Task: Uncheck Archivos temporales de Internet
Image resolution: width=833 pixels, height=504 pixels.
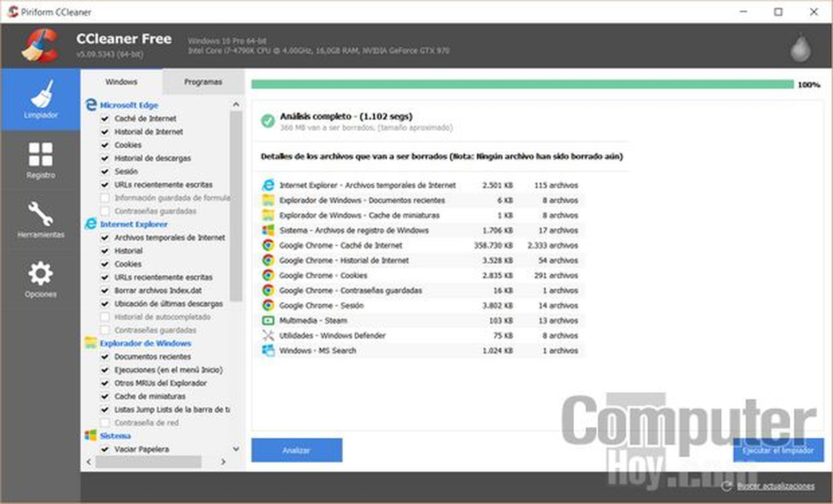Action: tap(105, 238)
